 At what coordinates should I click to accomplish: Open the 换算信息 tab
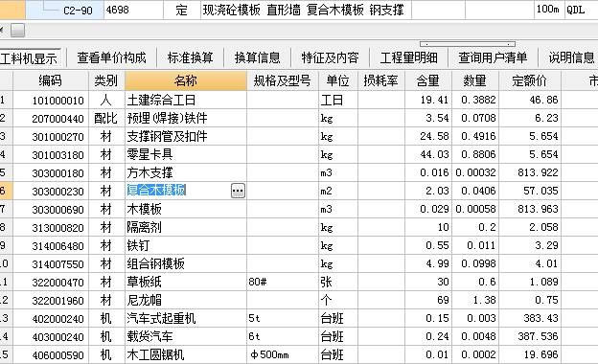click(258, 57)
